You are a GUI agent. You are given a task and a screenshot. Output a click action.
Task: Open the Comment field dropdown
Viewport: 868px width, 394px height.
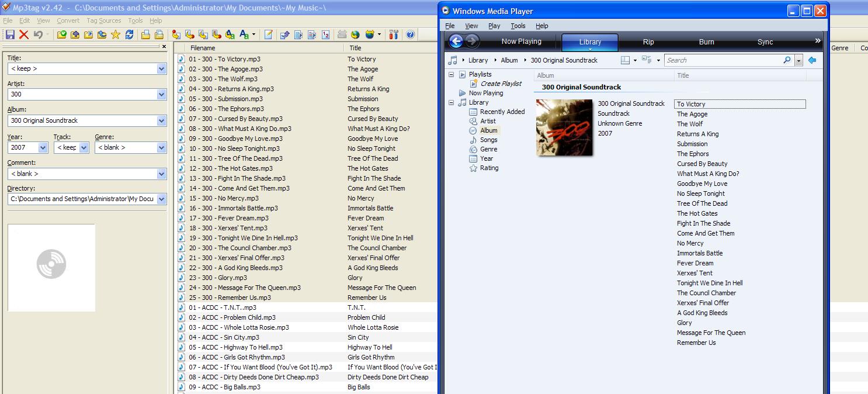pos(161,174)
